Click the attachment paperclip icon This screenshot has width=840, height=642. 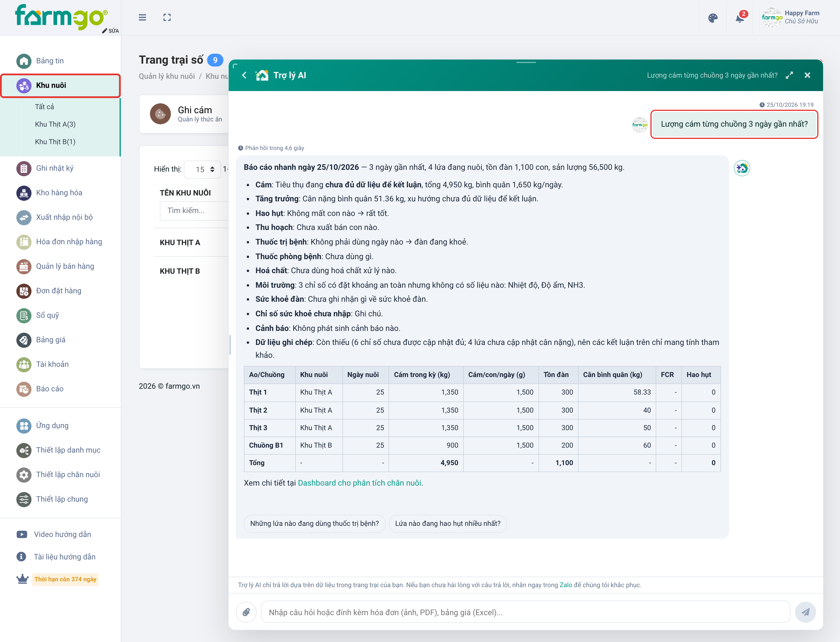pos(246,612)
